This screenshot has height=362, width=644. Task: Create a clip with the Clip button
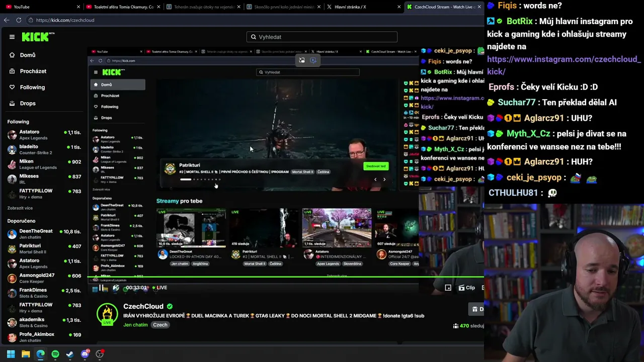coord(466,288)
